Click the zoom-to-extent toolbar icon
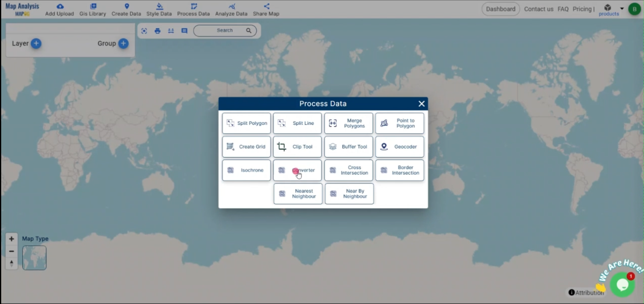The height and width of the screenshot is (304, 644). click(x=144, y=31)
